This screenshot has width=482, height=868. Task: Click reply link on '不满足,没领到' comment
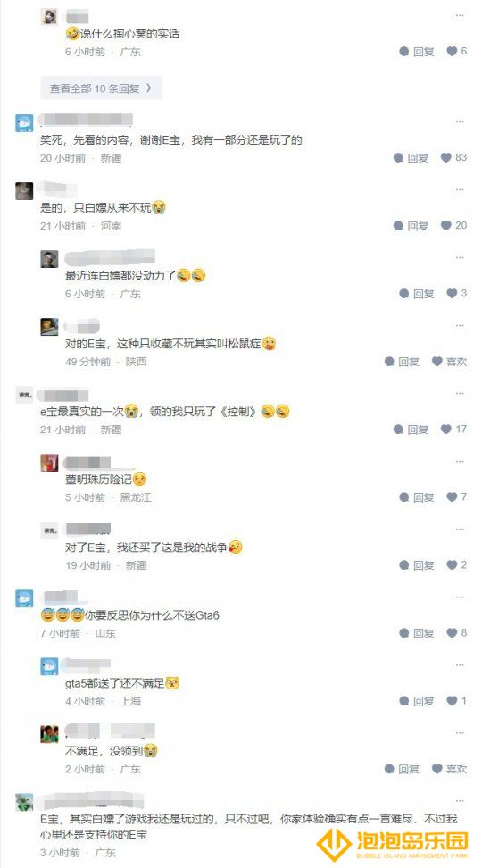[403, 769]
